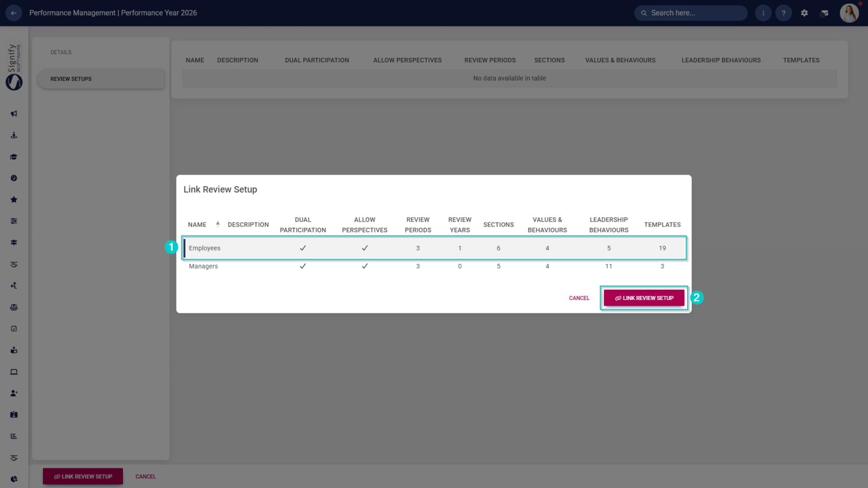The image size is (868, 488).
Task: Open the graduation cap learning sidebar icon
Action: (14, 156)
